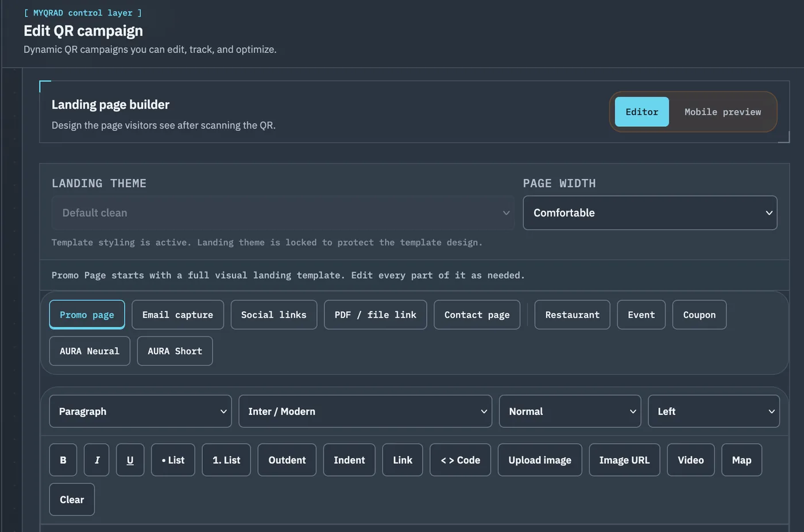This screenshot has width=804, height=532.
Task: Insert a Code block
Action: [460, 460]
